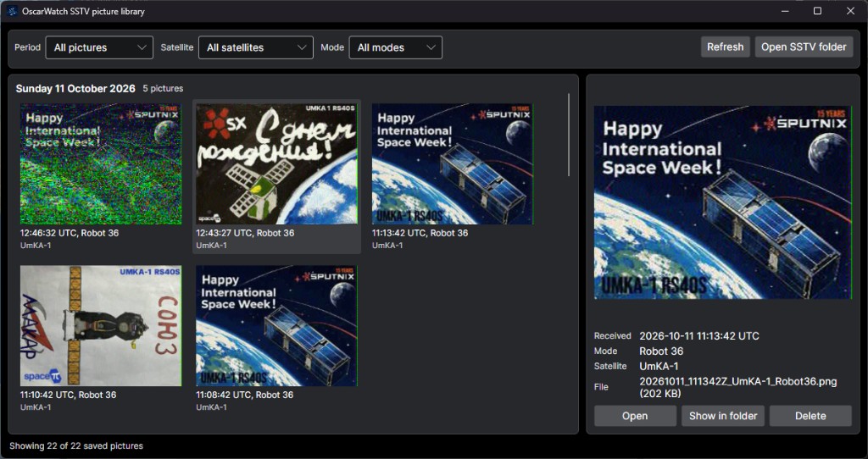The image size is (868, 459).
Task: Click the large preview image in details panel
Action: click(723, 202)
